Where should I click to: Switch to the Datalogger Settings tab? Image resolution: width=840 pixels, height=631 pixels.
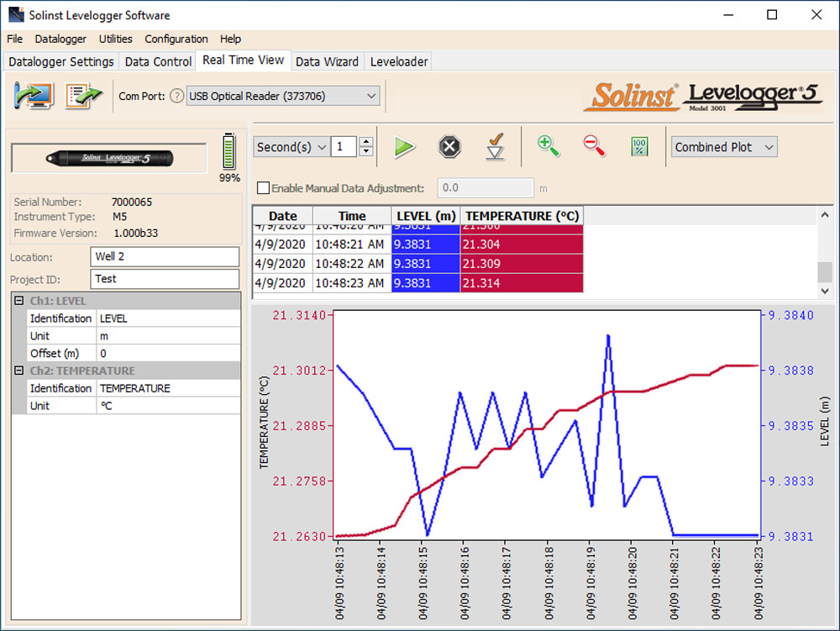click(61, 61)
